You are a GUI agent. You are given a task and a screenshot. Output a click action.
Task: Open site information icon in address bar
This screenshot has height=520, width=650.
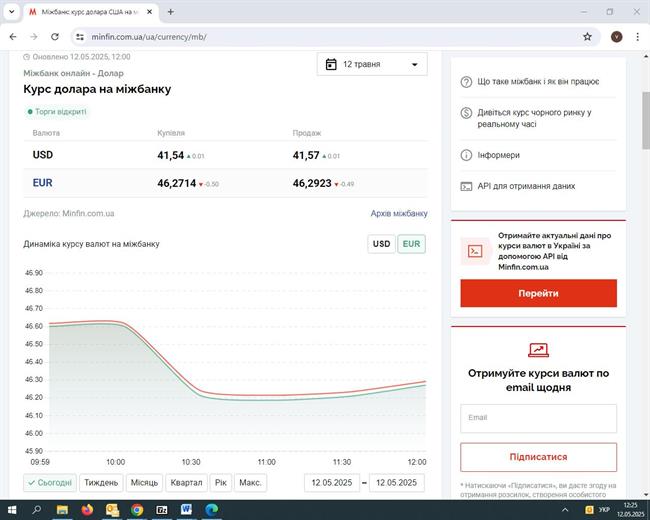80,37
